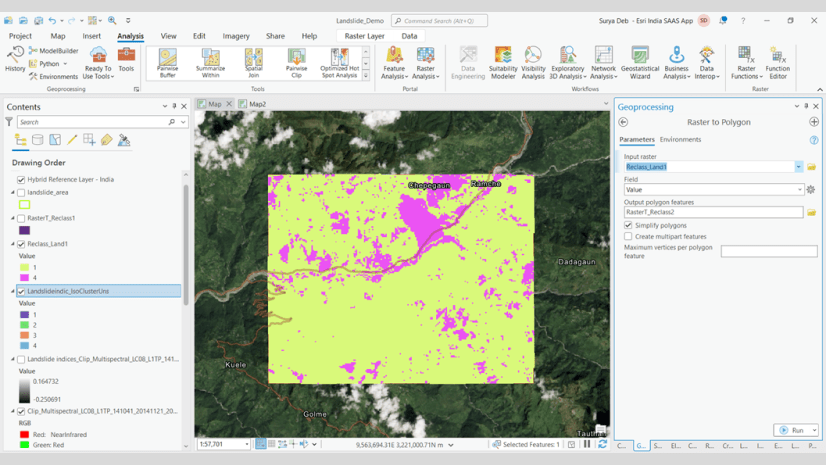Open the Field dropdown
Image resolution: width=826 pixels, height=465 pixels.
(x=800, y=190)
